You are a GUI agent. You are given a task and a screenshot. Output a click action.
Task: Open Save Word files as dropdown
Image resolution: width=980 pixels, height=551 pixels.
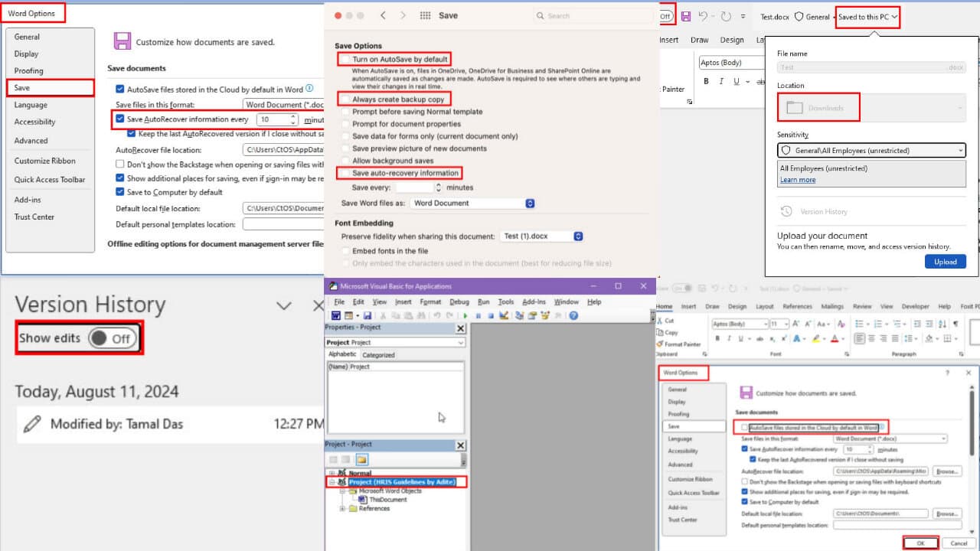pyautogui.click(x=472, y=203)
